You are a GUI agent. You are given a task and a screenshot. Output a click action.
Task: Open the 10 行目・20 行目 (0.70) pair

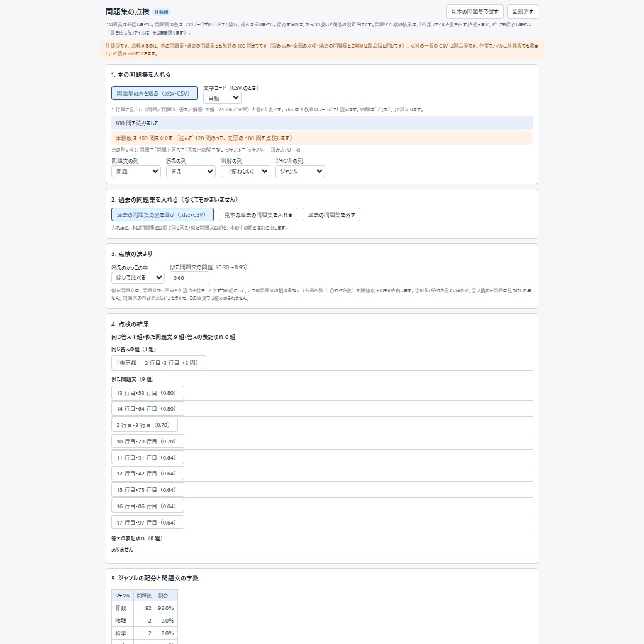[x=147, y=441]
